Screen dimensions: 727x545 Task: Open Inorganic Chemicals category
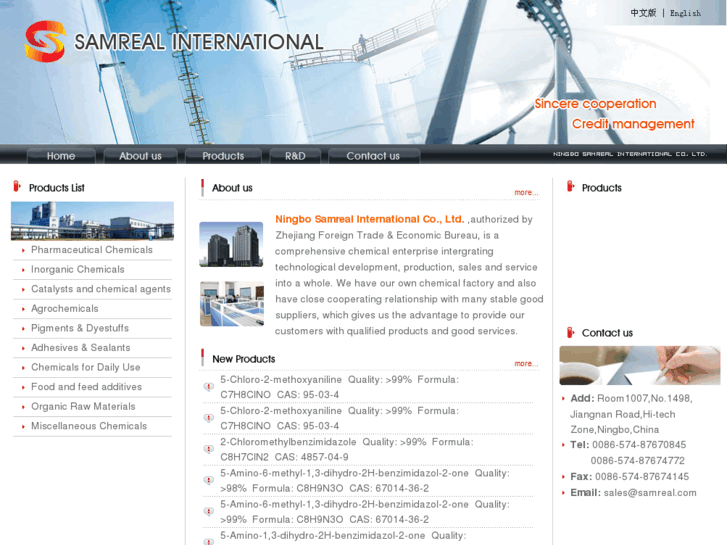77,269
